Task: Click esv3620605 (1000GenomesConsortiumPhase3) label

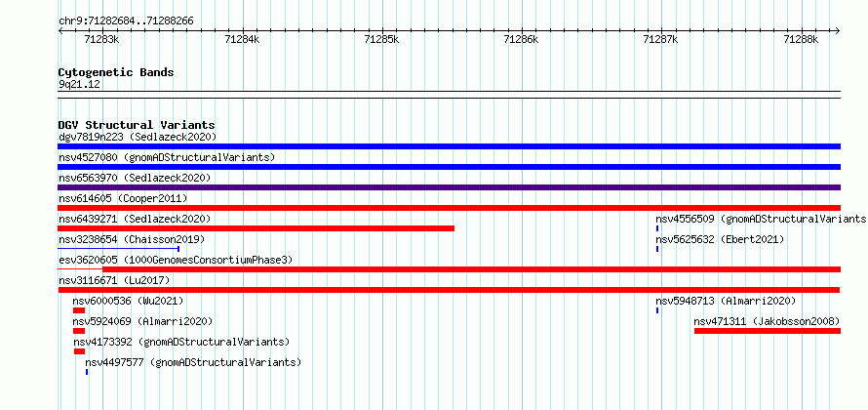Action: point(176,260)
